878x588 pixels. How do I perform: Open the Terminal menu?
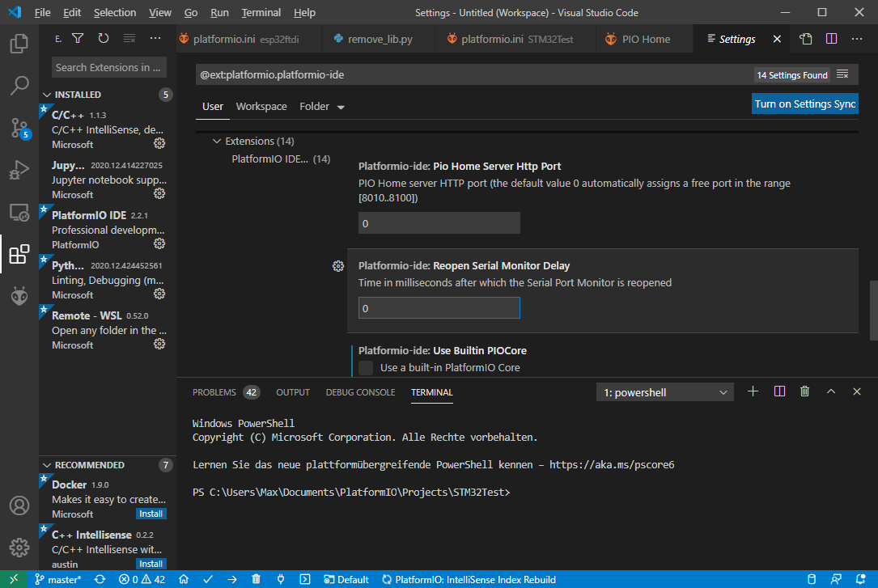(x=261, y=12)
